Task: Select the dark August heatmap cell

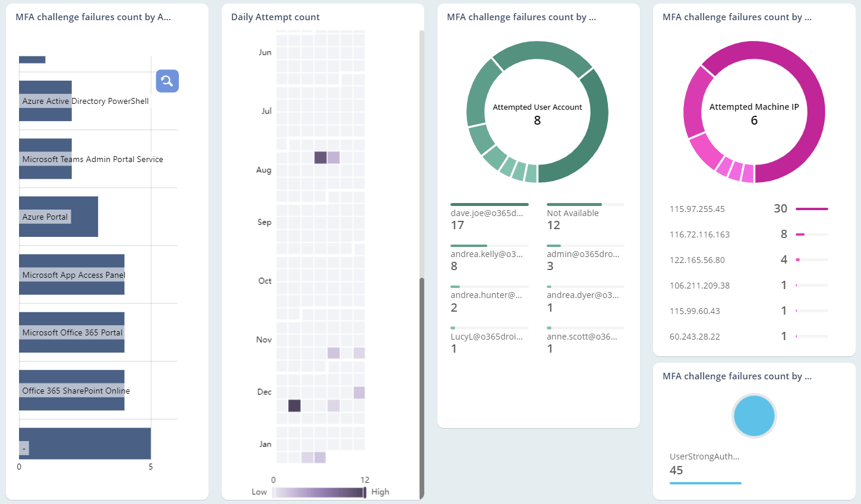Action: pos(320,157)
